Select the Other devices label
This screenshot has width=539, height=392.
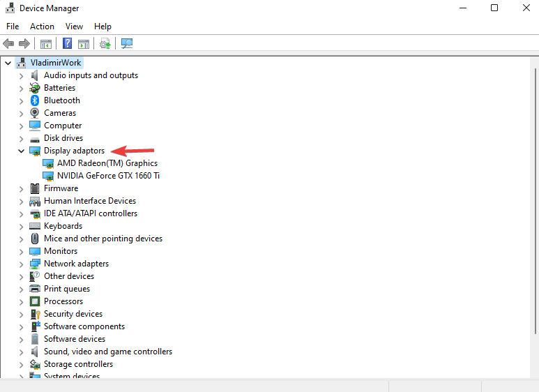[69, 276]
